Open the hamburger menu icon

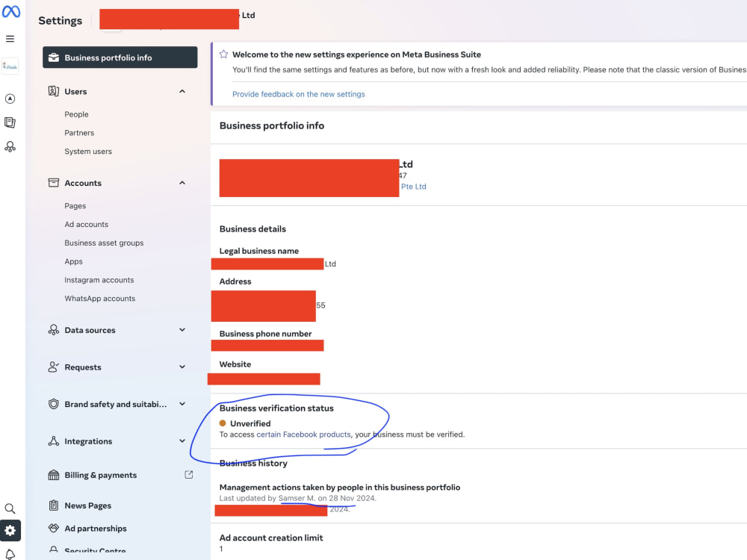[x=10, y=39]
